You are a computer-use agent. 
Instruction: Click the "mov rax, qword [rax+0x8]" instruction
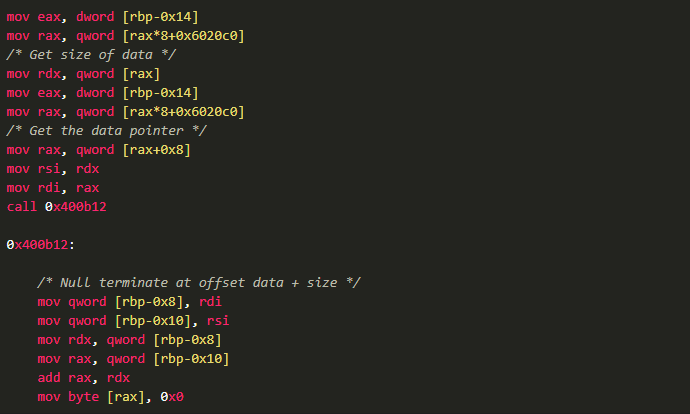98,149
